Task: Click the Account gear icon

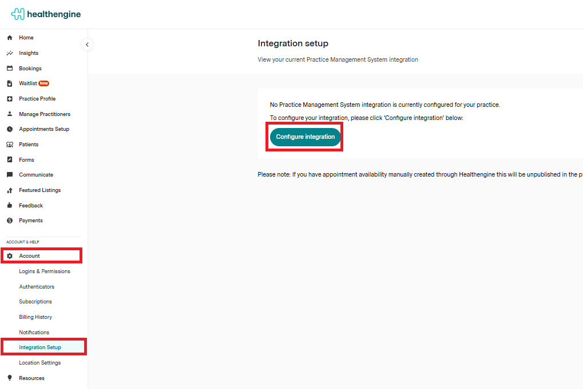Action: click(x=10, y=256)
